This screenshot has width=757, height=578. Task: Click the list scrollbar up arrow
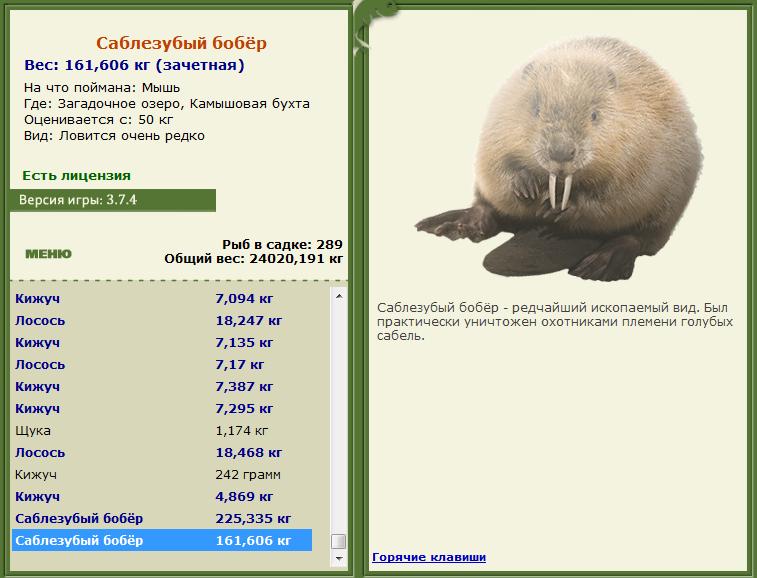[x=339, y=296]
